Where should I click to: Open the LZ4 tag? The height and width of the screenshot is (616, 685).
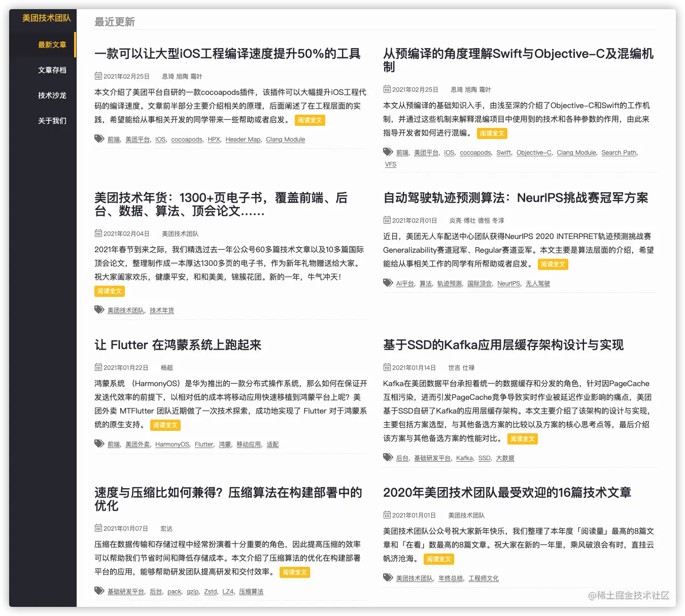coord(228,592)
